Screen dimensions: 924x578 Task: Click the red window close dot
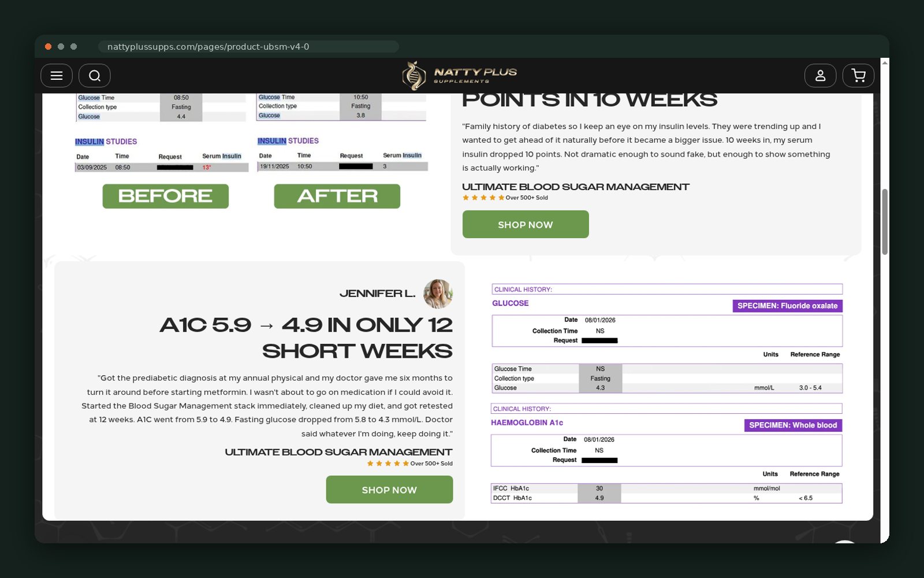[x=48, y=47]
